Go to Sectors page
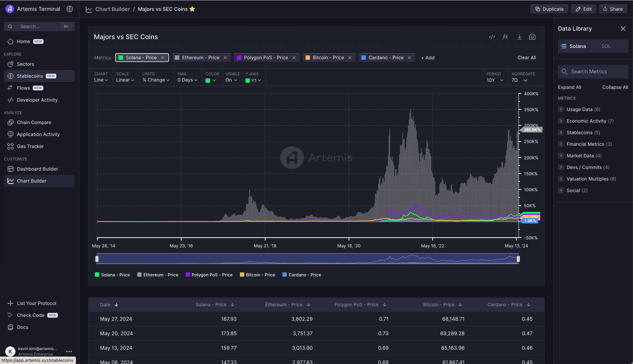 (39, 64)
